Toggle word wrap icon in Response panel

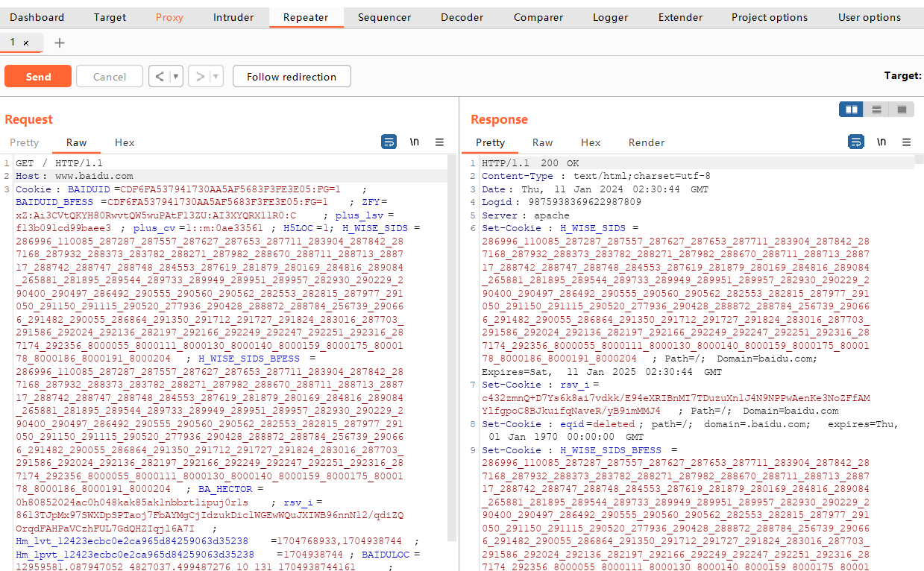click(x=856, y=142)
